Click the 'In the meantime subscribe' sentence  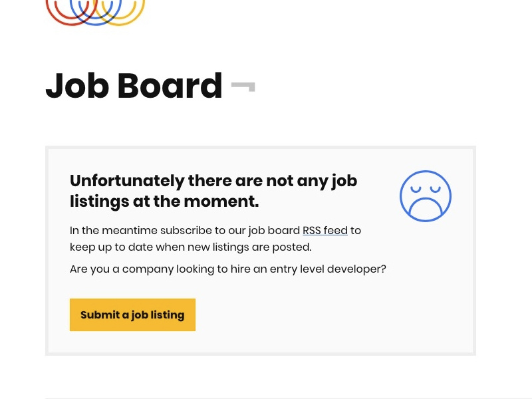[x=215, y=231]
